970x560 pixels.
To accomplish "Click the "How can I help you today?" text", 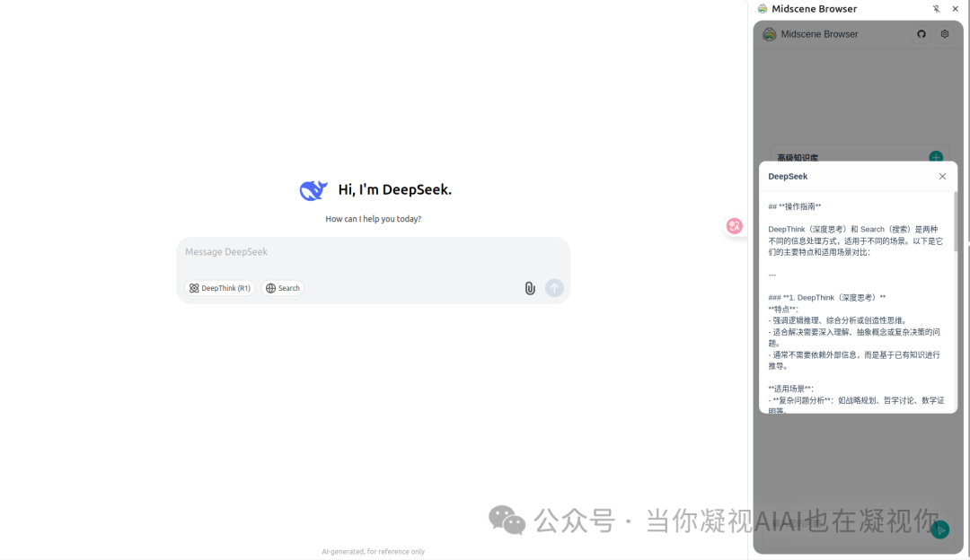I will click(x=373, y=219).
